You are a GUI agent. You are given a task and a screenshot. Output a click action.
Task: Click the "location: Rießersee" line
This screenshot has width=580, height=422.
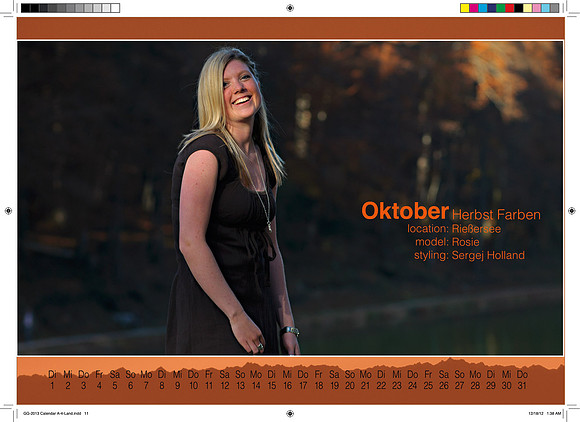pyautogui.click(x=454, y=229)
